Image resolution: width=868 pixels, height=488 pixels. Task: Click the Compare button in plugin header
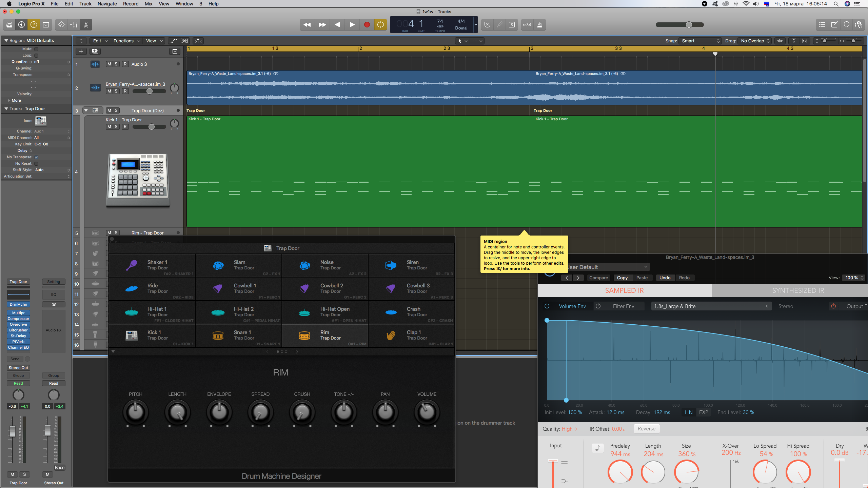click(x=598, y=278)
